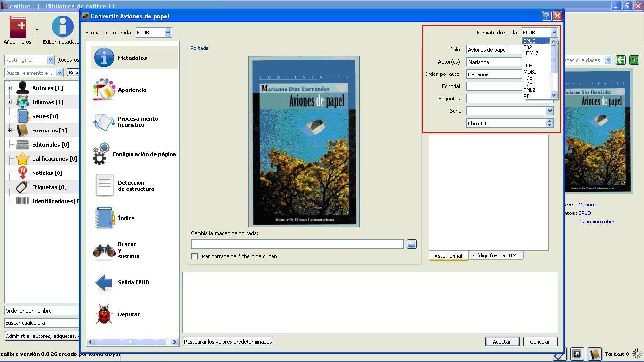Open Añadir libros dropdown arrow
The image size is (644, 362).
point(37,30)
